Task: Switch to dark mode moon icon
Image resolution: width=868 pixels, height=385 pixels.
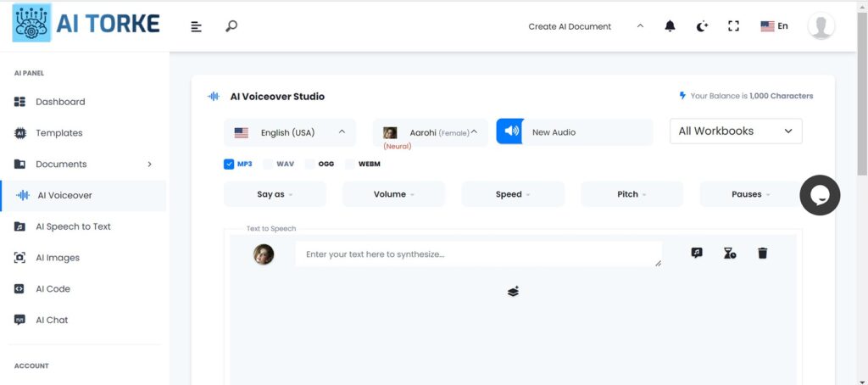Action: coord(702,26)
